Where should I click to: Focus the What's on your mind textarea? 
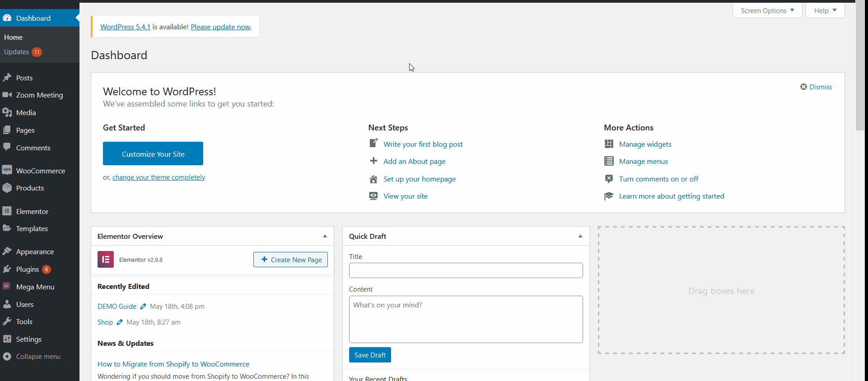pos(466,319)
